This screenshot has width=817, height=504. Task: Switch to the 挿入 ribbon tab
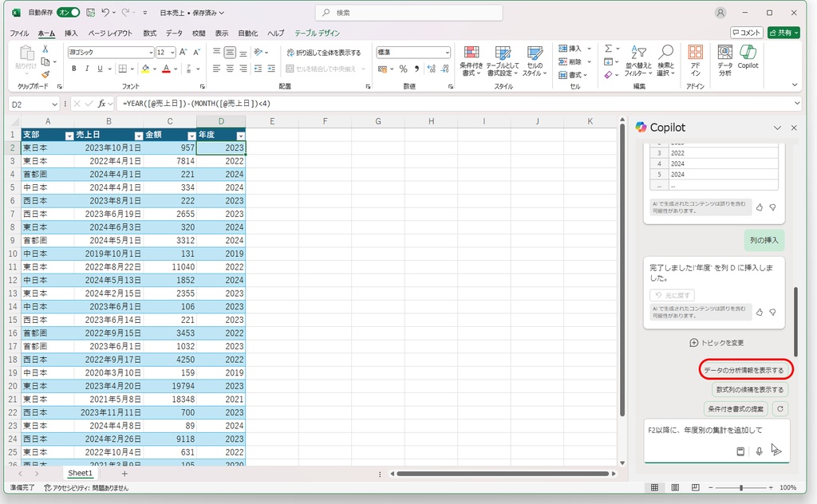(71, 33)
